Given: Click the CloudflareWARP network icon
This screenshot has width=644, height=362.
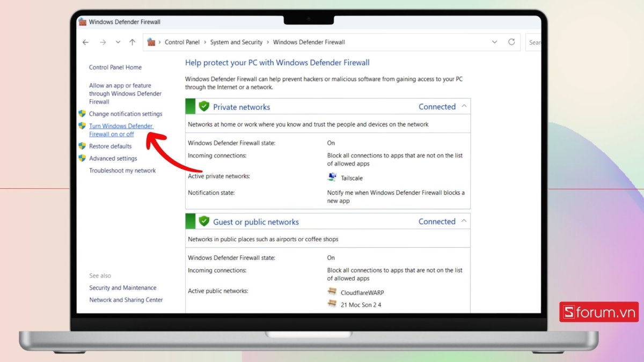Looking at the screenshot, I should [332, 292].
